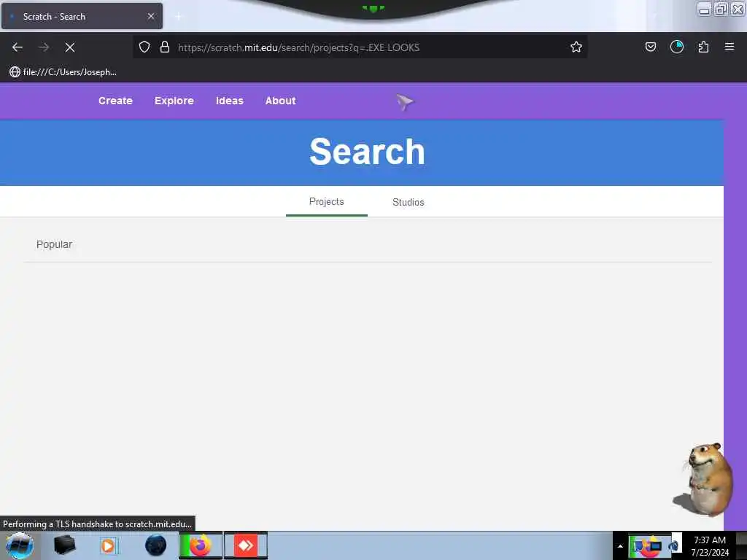Bookmark this page with the star icon
Image resolution: width=747 pixels, height=560 pixels.
coord(576,47)
